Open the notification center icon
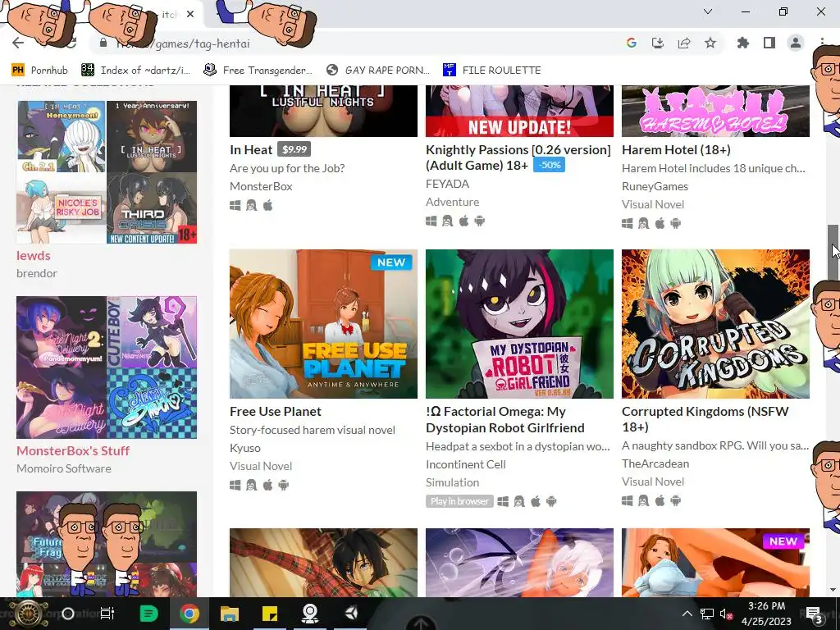The image size is (840, 630). pos(814,614)
